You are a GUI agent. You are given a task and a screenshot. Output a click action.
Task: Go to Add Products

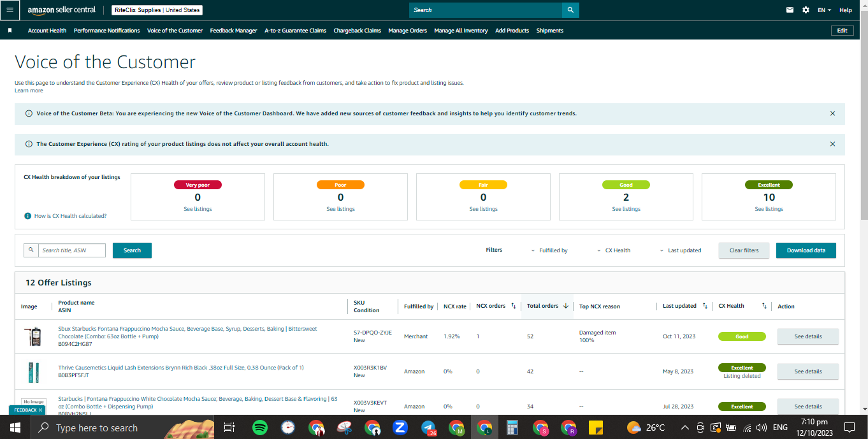point(512,31)
